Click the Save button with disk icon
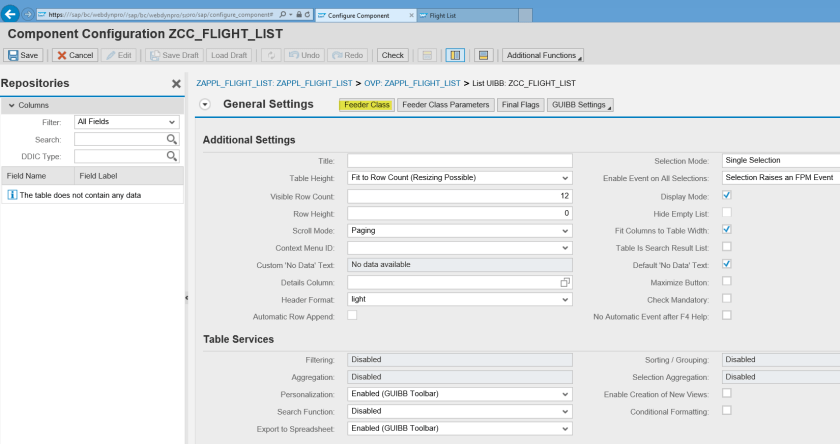Image resolution: width=840 pixels, height=444 pixels. coord(23,55)
